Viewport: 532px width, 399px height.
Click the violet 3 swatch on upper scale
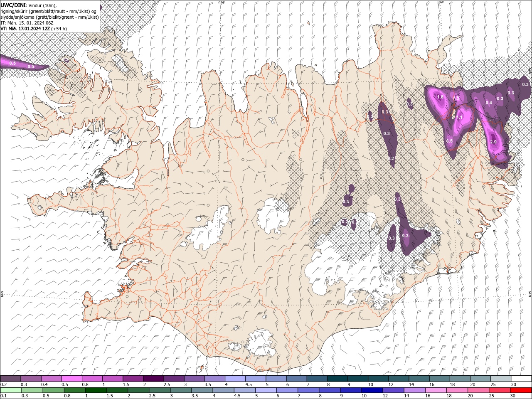194,379
